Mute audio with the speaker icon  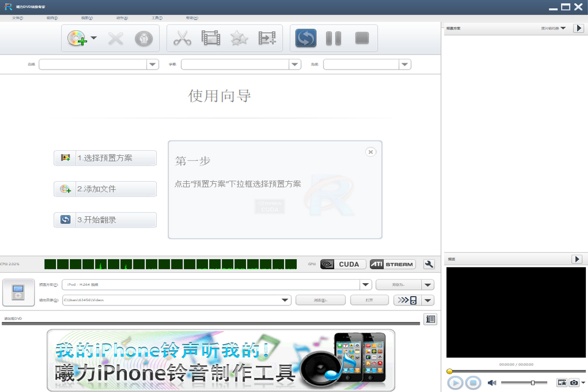pos(492,383)
